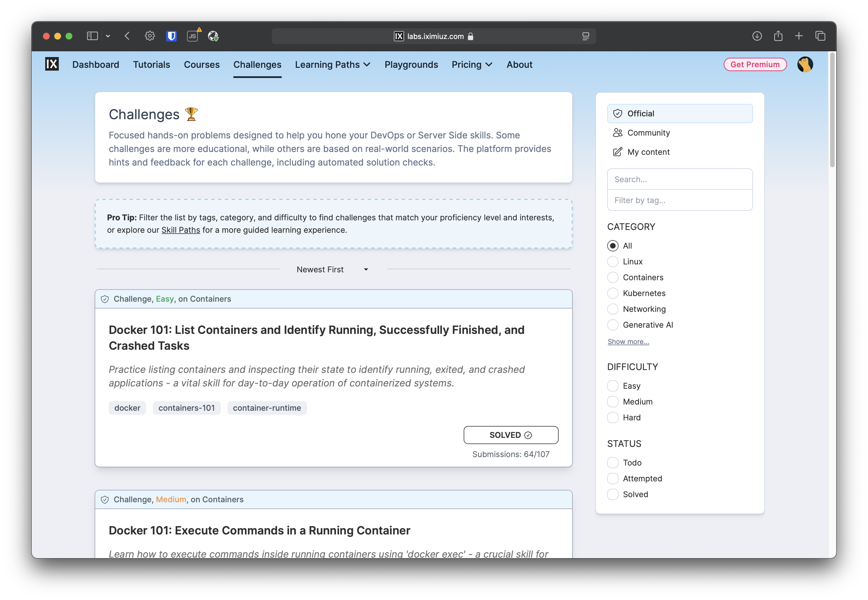868x600 pixels.
Task: Go to the Playgrounds nav tab
Action: point(411,65)
